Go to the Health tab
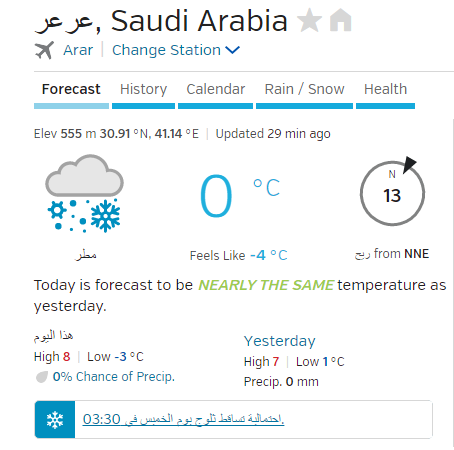This screenshot has height=450, width=454. pos(385,89)
